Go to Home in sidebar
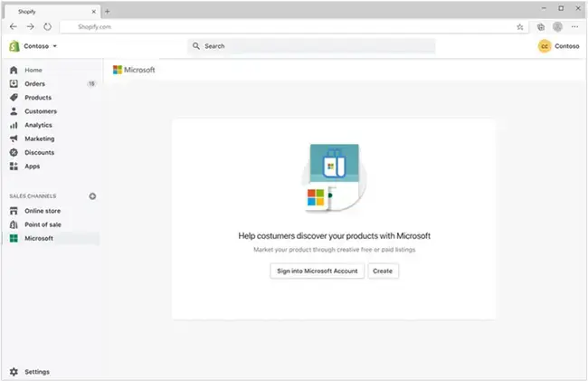Image resolution: width=588 pixels, height=381 pixels. point(33,70)
